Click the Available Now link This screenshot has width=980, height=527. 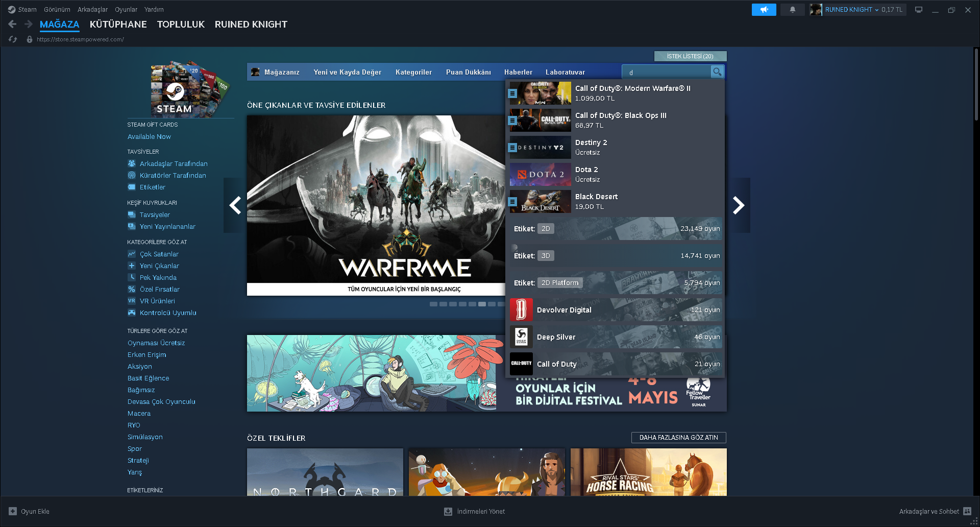(149, 136)
